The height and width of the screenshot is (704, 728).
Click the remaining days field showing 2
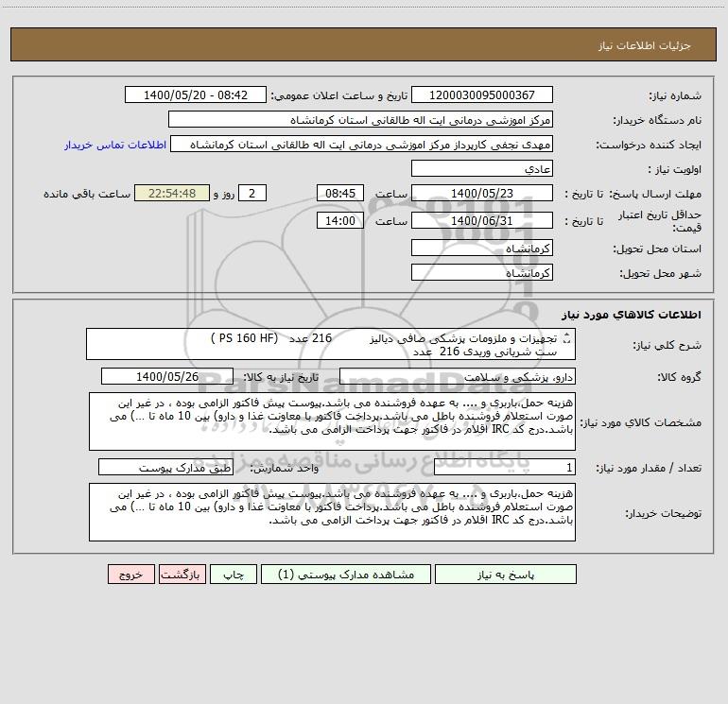(x=252, y=193)
